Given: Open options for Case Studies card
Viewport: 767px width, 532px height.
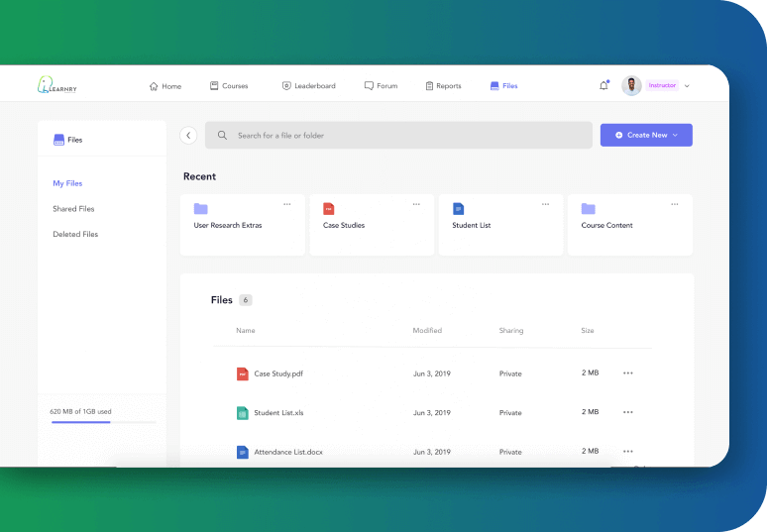Looking at the screenshot, I should tap(416, 204).
